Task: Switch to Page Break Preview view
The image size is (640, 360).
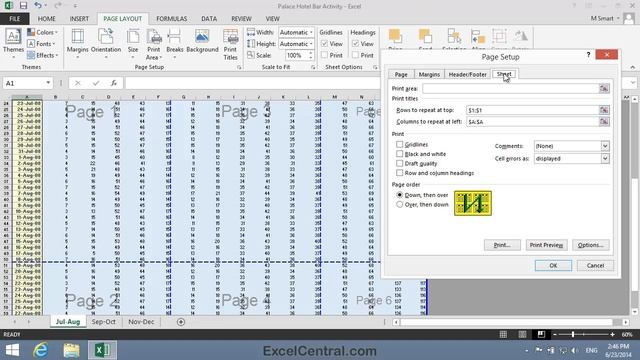Action: [541, 334]
